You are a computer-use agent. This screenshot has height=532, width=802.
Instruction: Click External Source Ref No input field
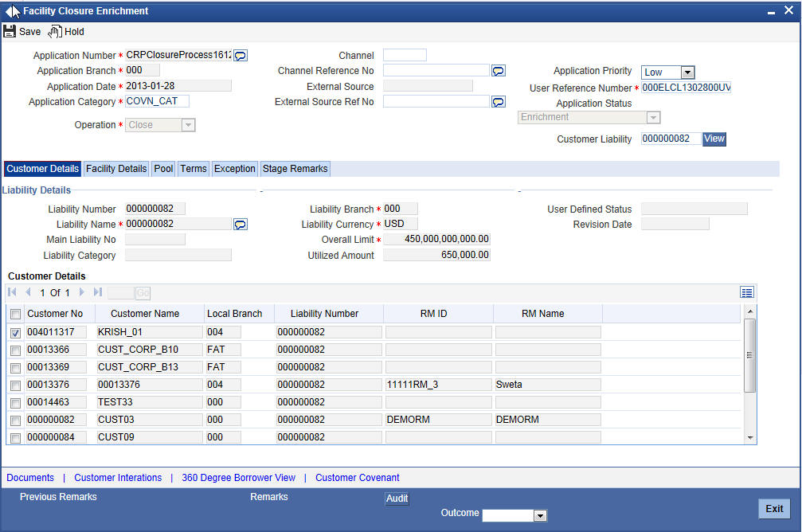436,102
